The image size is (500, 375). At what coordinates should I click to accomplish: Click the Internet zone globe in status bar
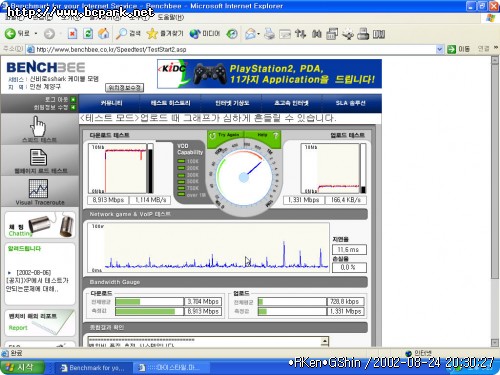pyautogui.click(x=409, y=353)
